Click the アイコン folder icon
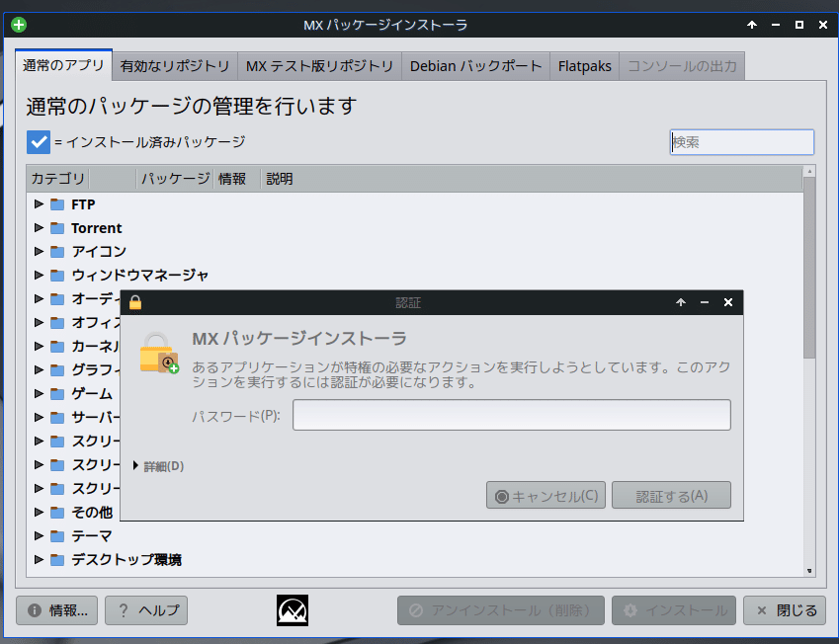Viewport: 839px width, 644px height. (57, 252)
